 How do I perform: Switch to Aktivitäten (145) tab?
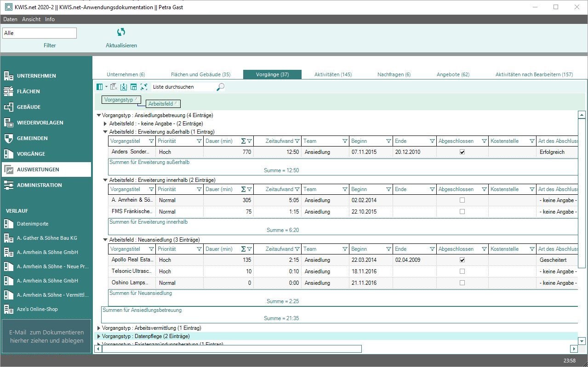pos(333,74)
